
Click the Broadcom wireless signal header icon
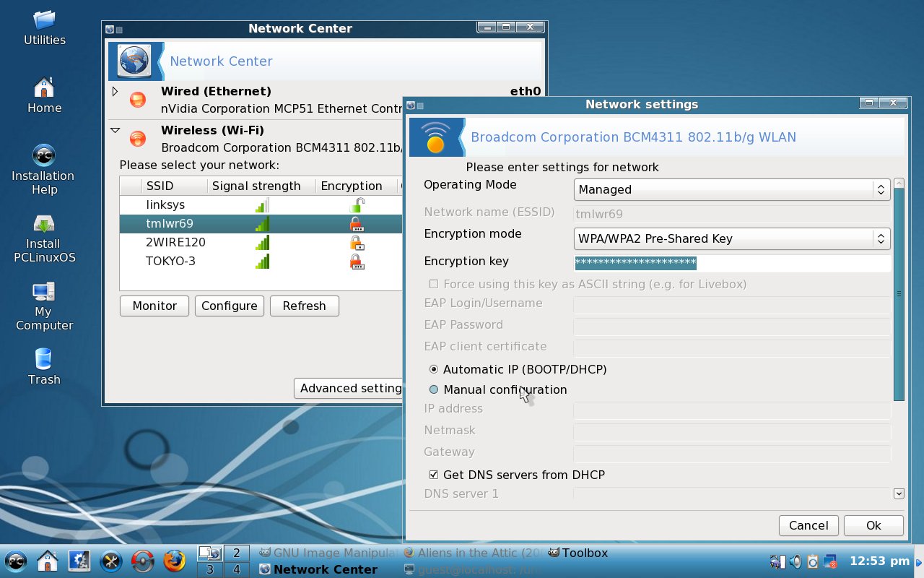pos(435,137)
